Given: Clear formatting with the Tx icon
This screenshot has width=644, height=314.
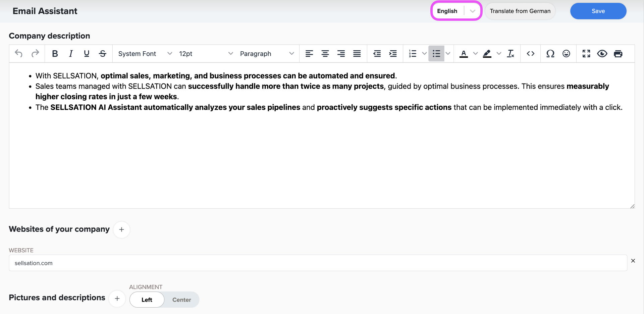Looking at the screenshot, I should [511, 54].
